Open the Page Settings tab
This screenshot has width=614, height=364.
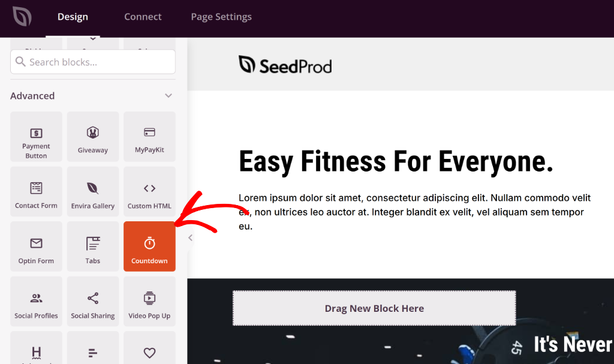coord(221,17)
